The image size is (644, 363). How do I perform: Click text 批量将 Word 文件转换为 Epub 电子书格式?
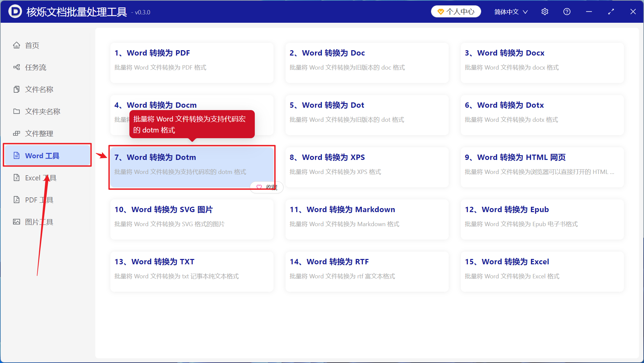pos(521,224)
